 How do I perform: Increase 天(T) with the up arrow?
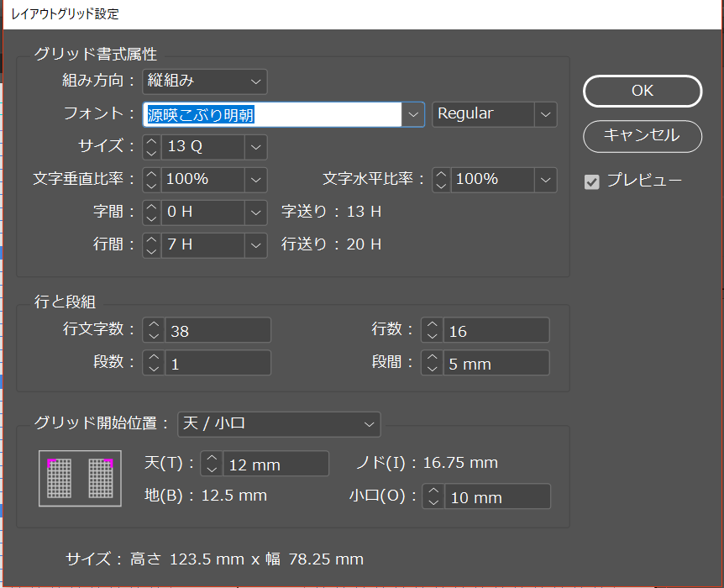coord(212,458)
